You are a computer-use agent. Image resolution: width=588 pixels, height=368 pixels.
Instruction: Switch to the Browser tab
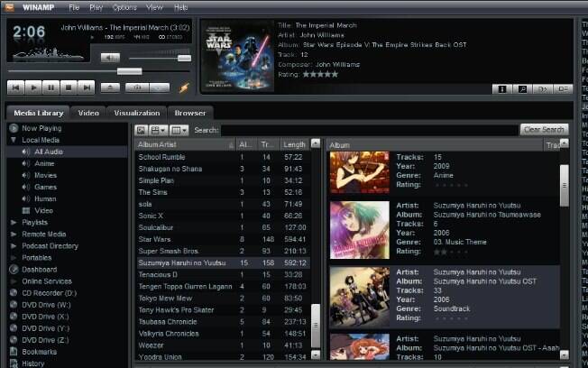point(190,113)
